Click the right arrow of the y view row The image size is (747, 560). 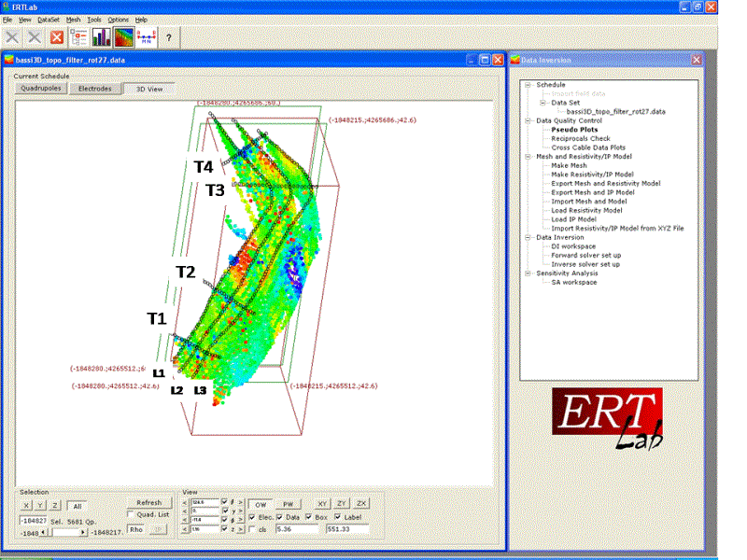coord(241,511)
